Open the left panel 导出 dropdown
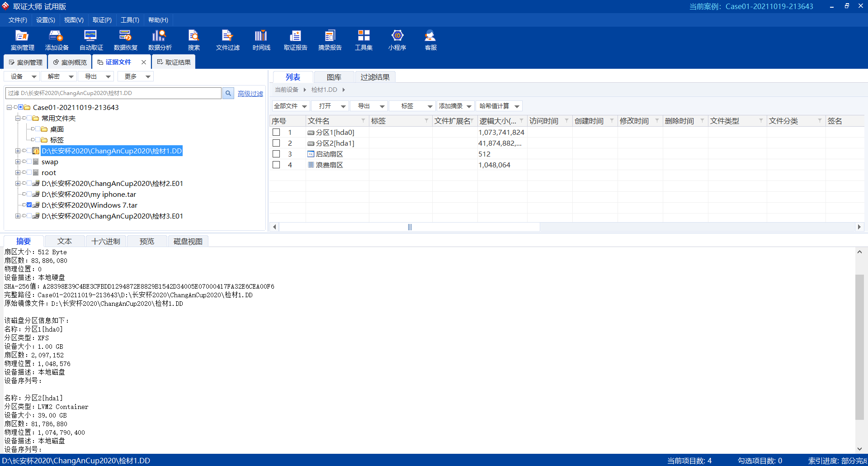 point(96,76)
